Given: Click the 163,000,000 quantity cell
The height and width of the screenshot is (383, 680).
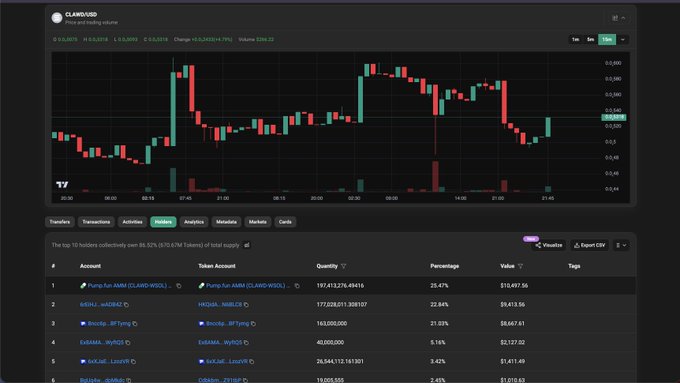Looking at the screenshot, I should pyautogui.click(x=332, y=324).
